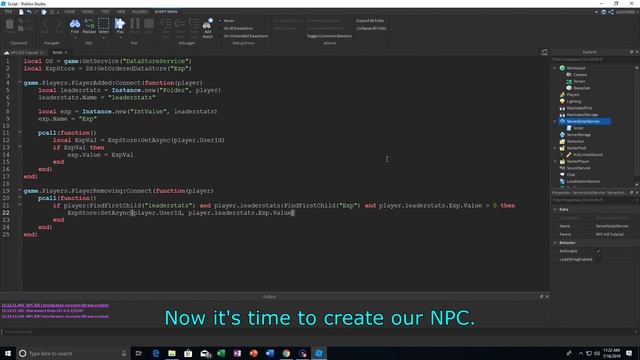Fold the PlayerAdded function at line 4
The image size is (640, 360).
click(x=19, y=82)
